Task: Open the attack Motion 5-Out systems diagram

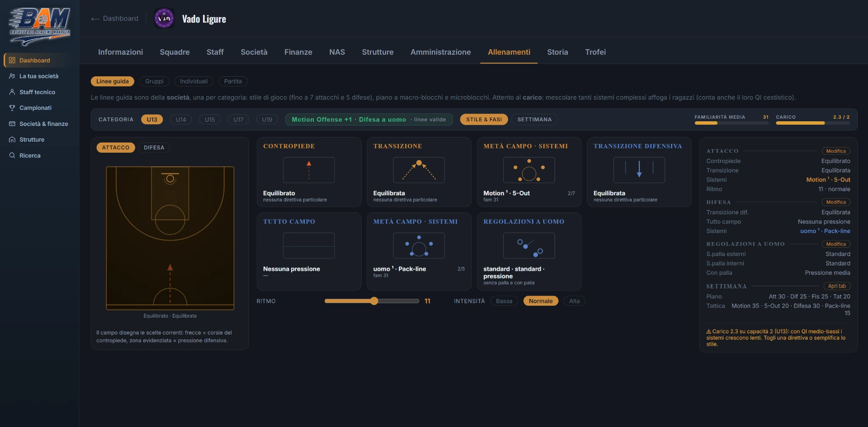Action: pos(529,170)
